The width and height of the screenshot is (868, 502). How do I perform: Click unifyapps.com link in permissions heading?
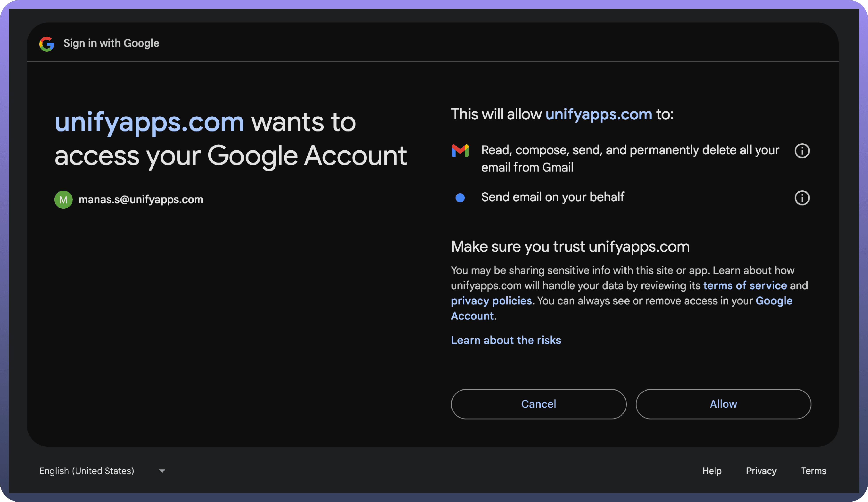[x=598, y=114]
